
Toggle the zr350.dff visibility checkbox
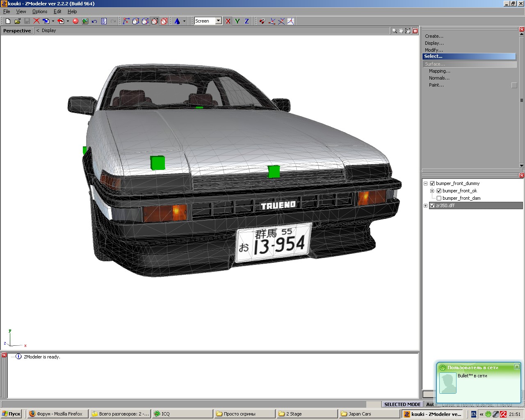click(432, 205)
